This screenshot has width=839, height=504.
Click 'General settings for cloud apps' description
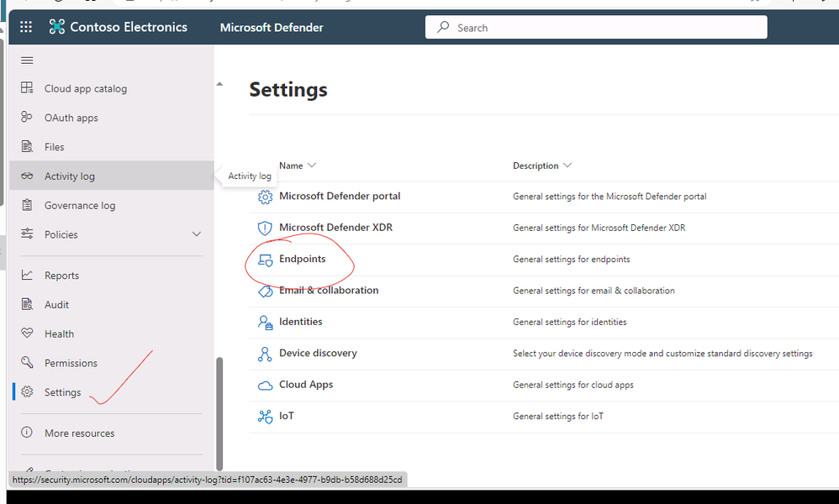(x=573, y=385)
